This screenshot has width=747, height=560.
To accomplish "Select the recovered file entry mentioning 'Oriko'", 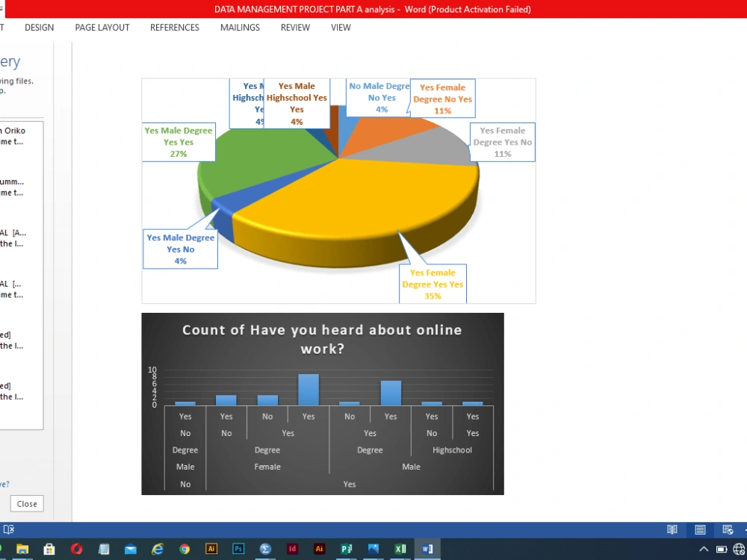I will 13,136.
